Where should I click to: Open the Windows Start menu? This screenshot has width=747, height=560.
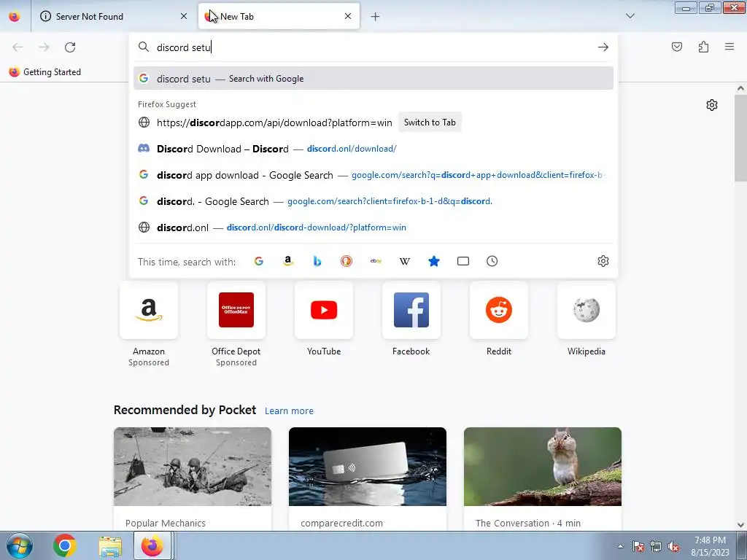click(x=19, y=545)
